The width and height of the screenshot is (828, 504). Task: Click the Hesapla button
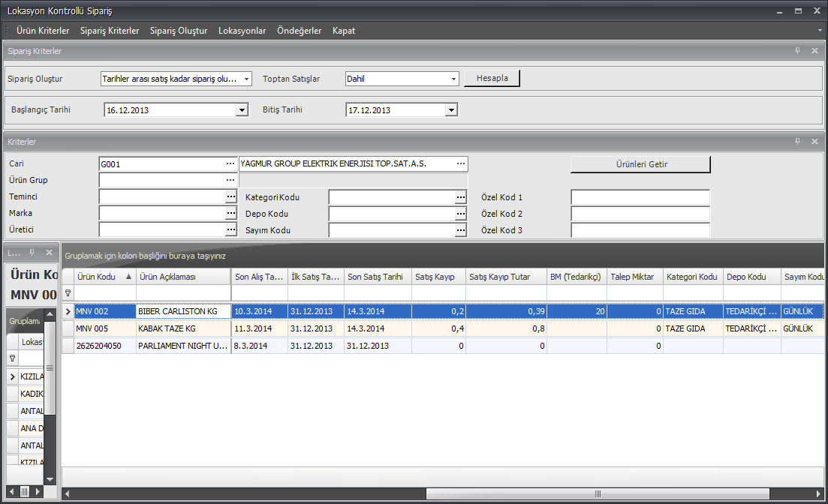[492, 79]
